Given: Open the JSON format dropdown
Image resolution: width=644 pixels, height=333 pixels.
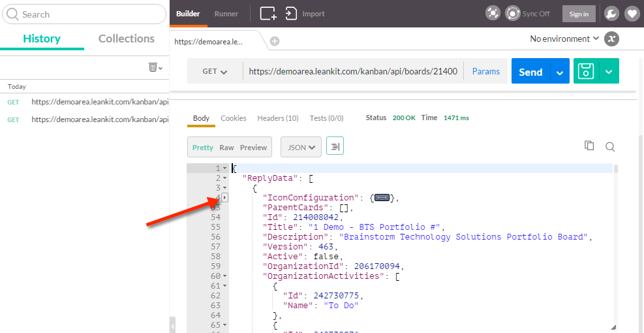Looking at the screenshot, I should [301, 147].
